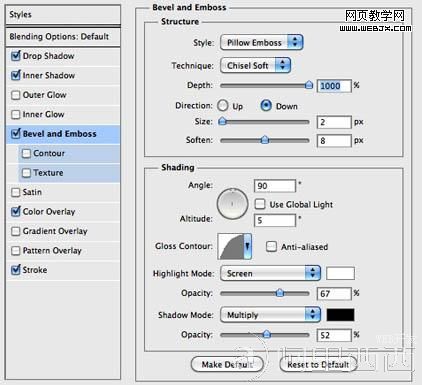This screenshot has width=422, height=385.
Task: Check Use Global Light
Action: [260, 204]
